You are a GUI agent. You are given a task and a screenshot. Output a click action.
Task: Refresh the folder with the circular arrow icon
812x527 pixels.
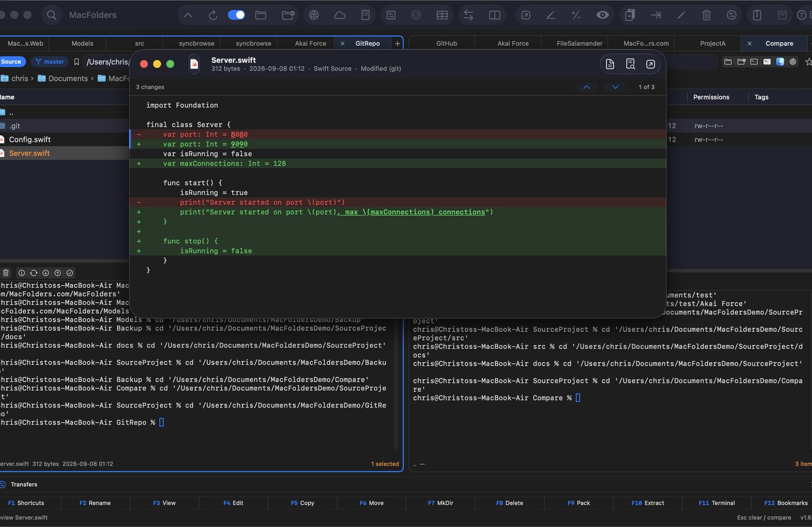(213, 15)
